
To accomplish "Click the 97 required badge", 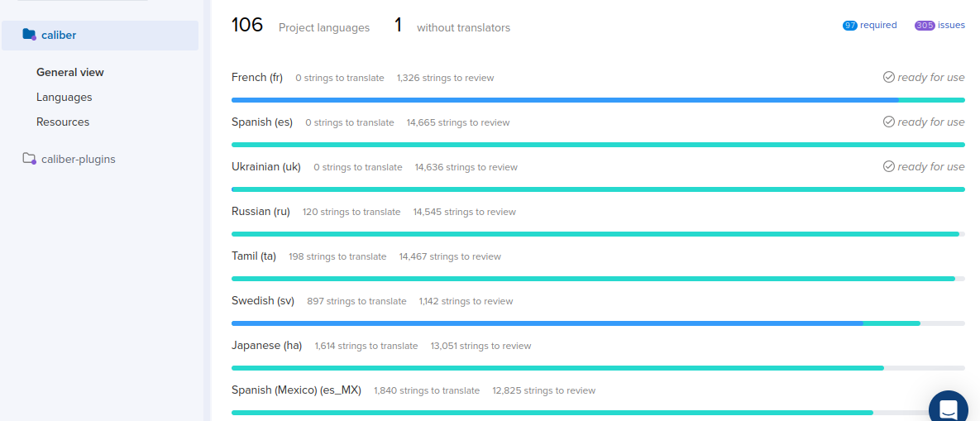I will [850, 26].
